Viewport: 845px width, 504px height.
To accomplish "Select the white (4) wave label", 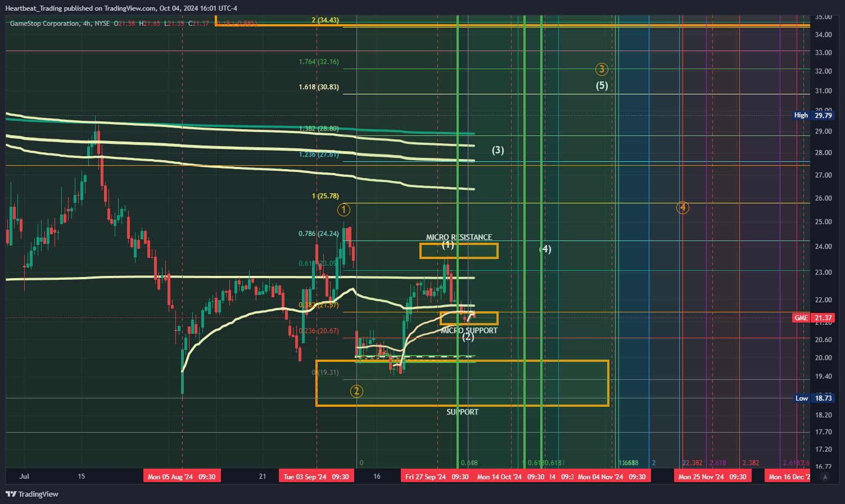I will (x=545, y=249).
